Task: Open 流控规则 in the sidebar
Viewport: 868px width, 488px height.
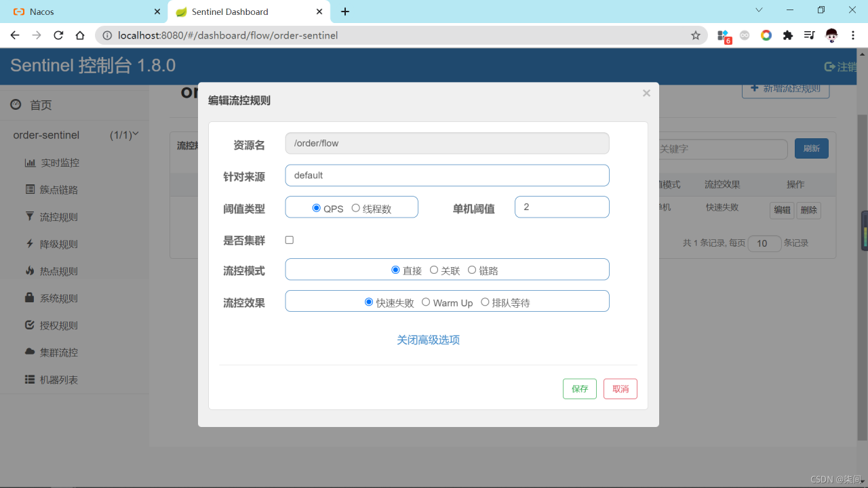Action: click(x=52, y=217)
